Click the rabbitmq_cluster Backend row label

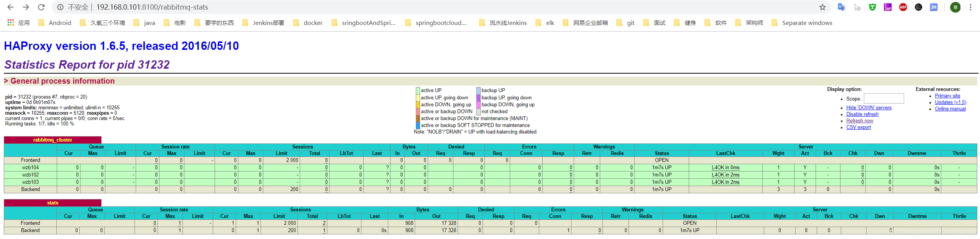pos(30,190)
